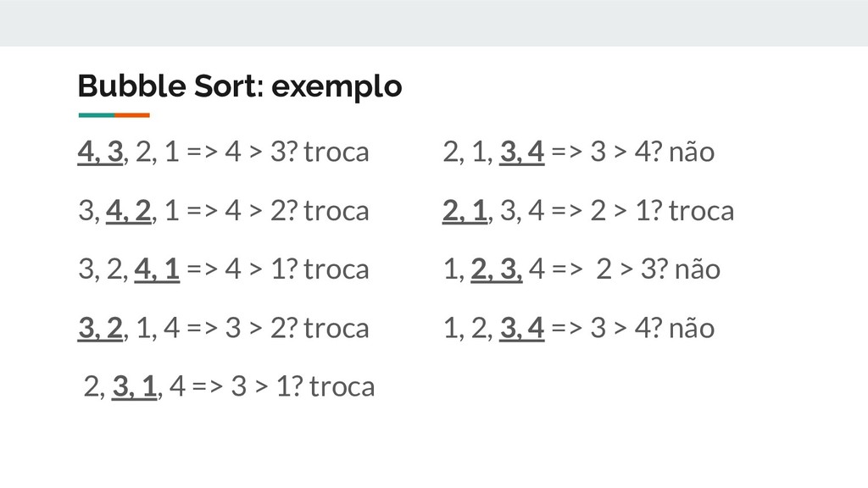The width and height of the screenshot is (868, 488).
Task: Click the text '3 > 2? troca'
Action: pyautogui.click(x=298, y=328)
